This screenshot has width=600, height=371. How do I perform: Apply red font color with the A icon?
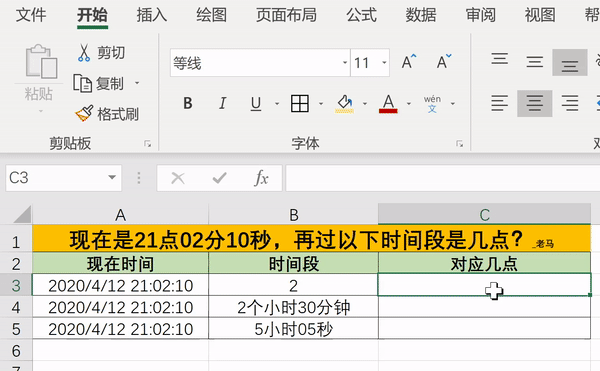[388, 104]
